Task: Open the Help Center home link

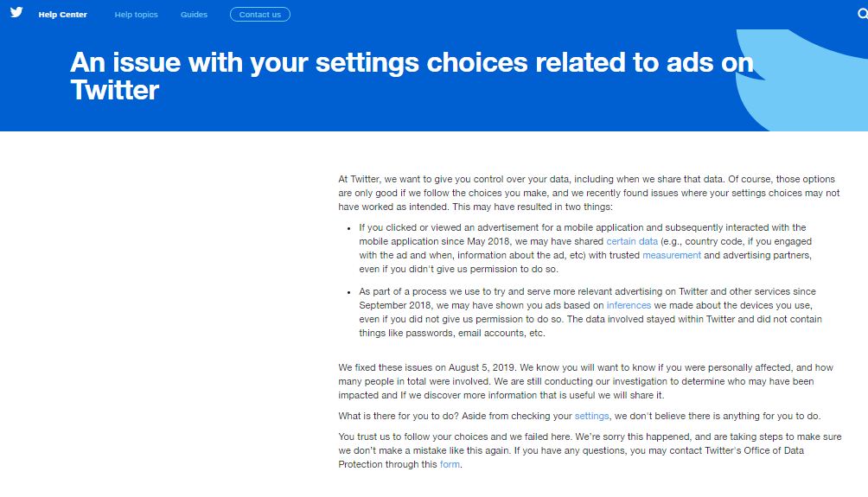Action: tap(62, 15)
